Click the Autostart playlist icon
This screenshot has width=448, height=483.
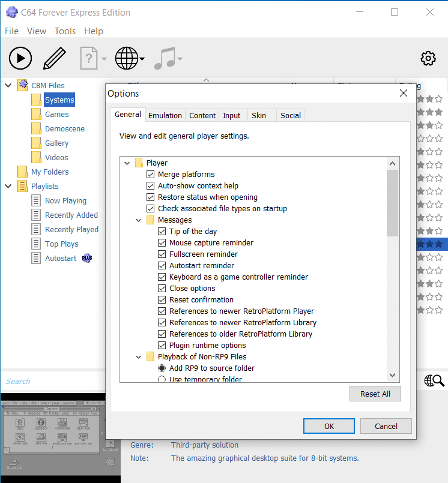click(x=36, y=258)
